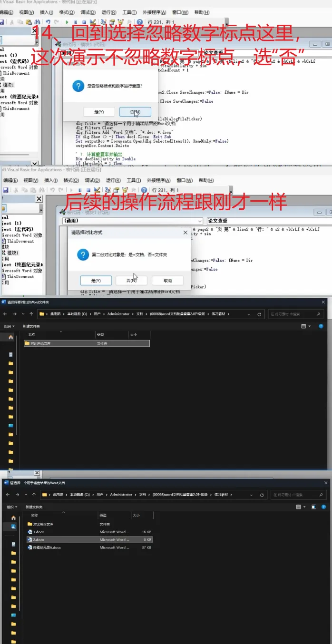
Task: Click 是(Y) in 是否忽略标点和数字 dialog
Action: pyautogui.click(x=99, y=111)
